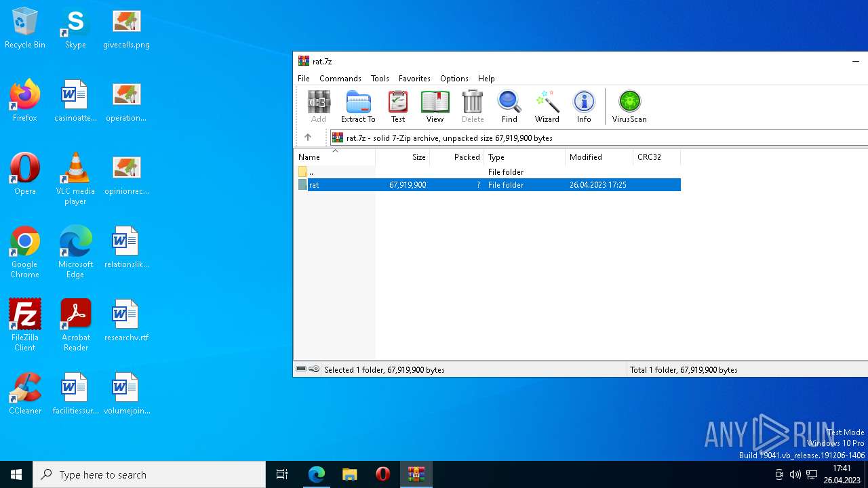868x488 pixels.
Task: Open the Find tool
Action: click(x=509, y=107)
